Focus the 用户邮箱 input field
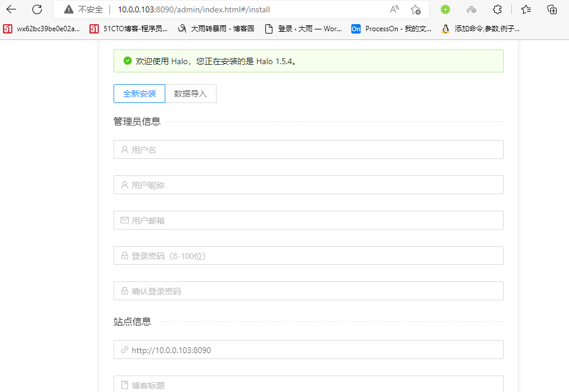The height and width of the screenshot is (392, 569). 308,220
